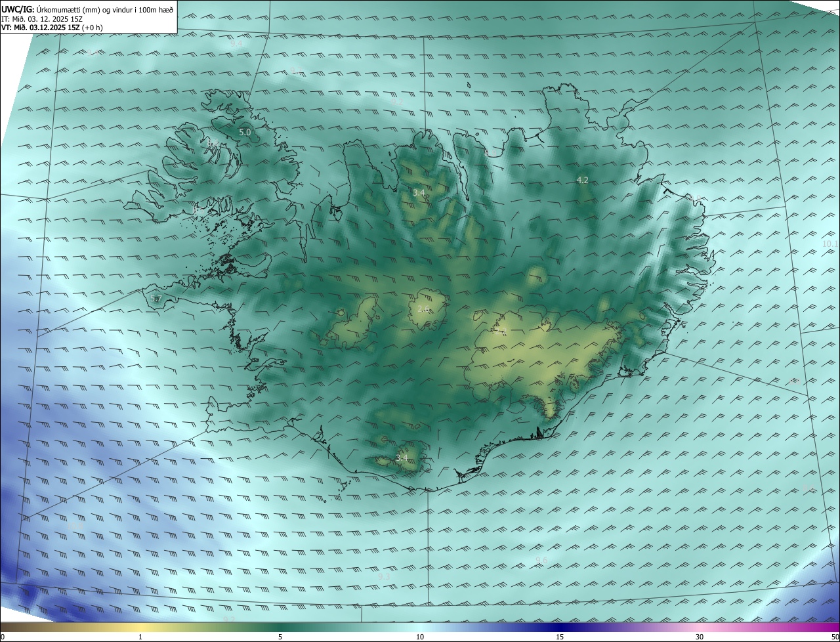The height and width of the screenshot is (642, 840).
Task: Click the '15' label on the color scale
Action: [x=560, y=637]
